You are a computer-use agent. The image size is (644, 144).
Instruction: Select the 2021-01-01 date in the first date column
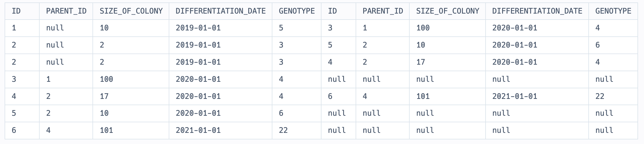(x=198, y=130)
